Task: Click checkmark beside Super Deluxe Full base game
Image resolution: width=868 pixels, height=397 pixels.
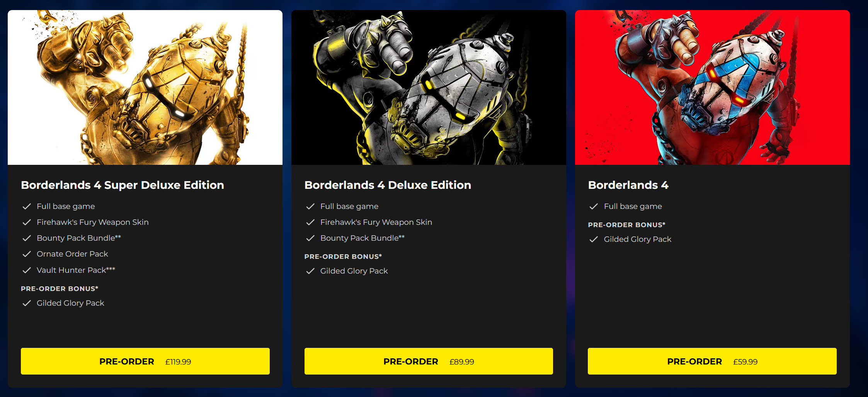Action: pos(27,207)
